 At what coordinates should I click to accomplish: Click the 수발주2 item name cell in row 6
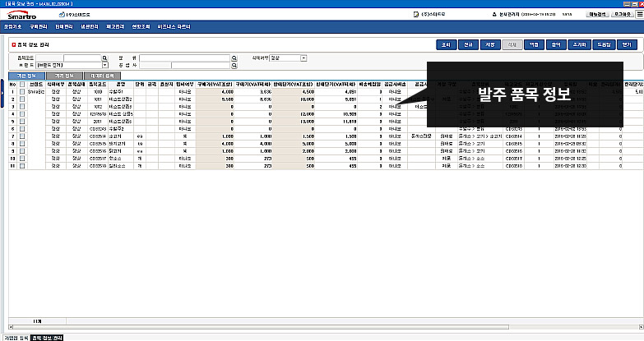(121, 129)
